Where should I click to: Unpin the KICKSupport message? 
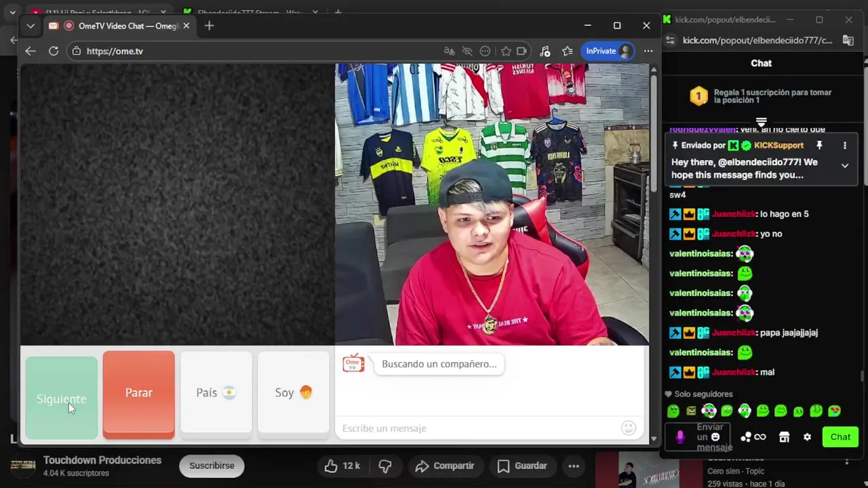(x=819, y=145)
